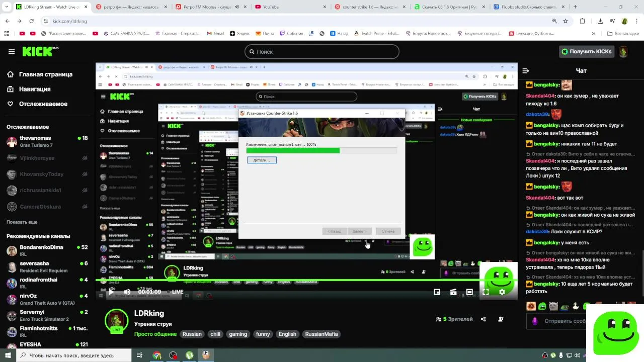The image size is (644, 362).
Task: Click the KICK logo
Action: [x=40, y=51]
